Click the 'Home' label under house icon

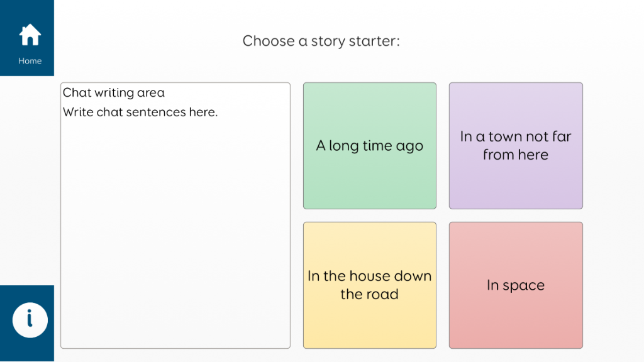click(x=30, y=61)
